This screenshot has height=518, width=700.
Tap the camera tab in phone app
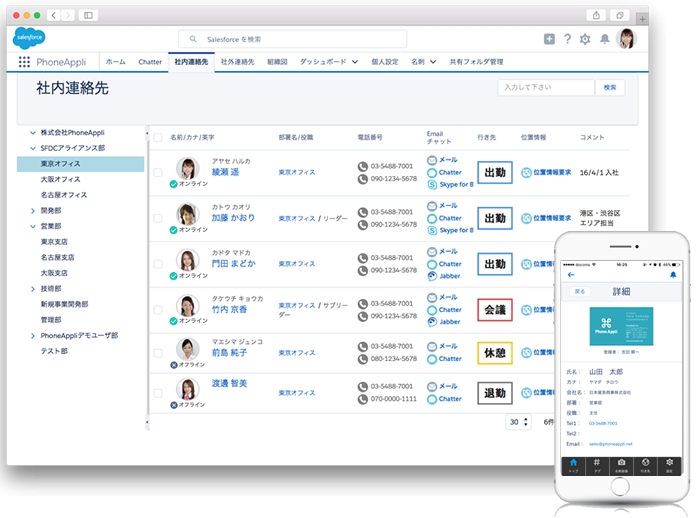(621, 465)
